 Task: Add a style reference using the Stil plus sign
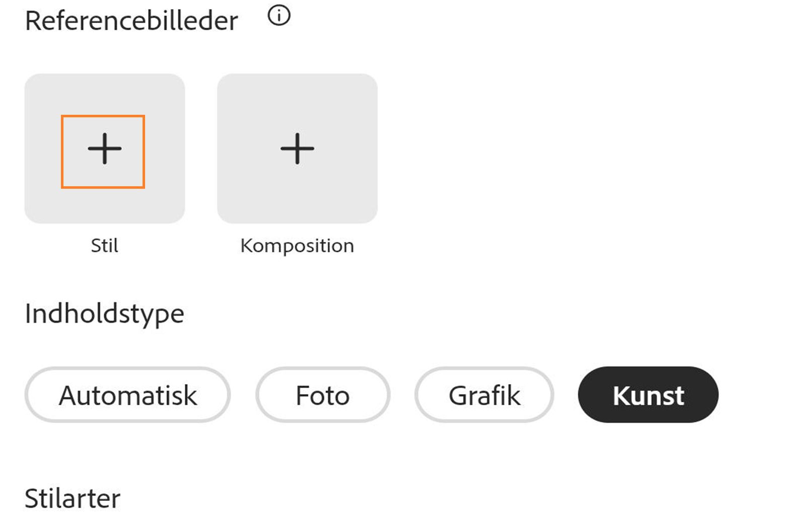point(104,148)
